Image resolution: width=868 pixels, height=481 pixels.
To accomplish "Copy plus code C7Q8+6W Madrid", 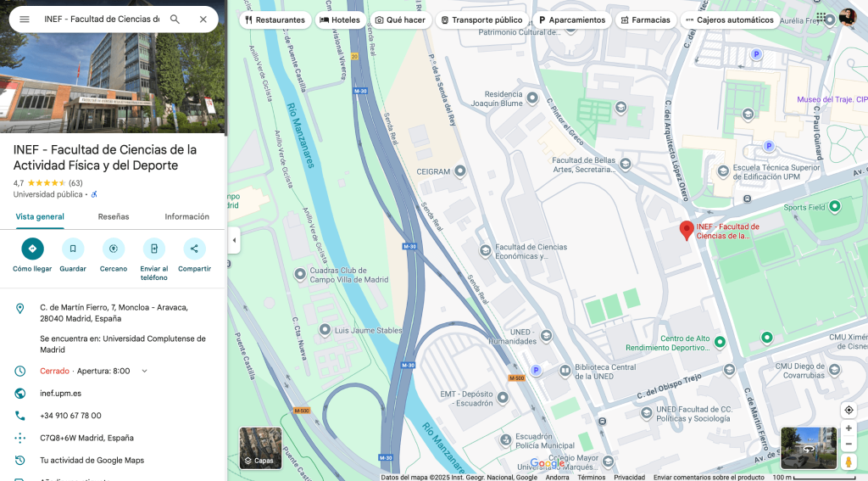I will point(87,438).
